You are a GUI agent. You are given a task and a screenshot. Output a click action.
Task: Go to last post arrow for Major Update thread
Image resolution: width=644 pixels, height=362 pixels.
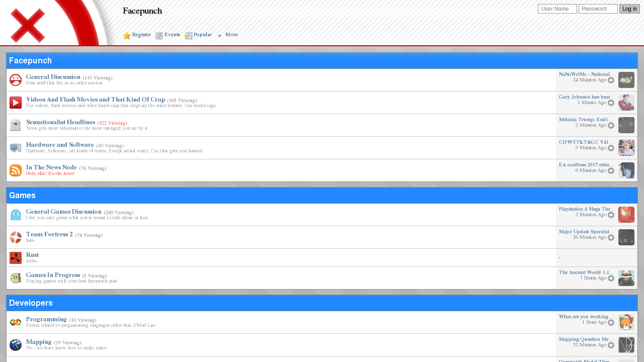pos(611,237)
